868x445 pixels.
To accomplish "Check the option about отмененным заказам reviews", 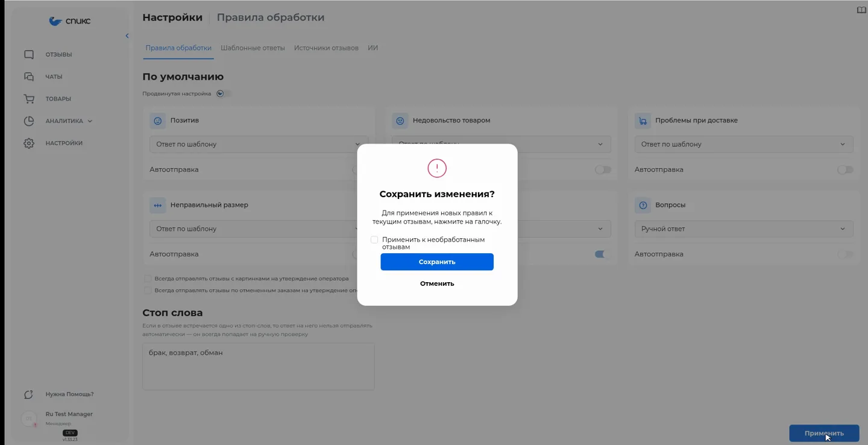I will coord(148,290).
